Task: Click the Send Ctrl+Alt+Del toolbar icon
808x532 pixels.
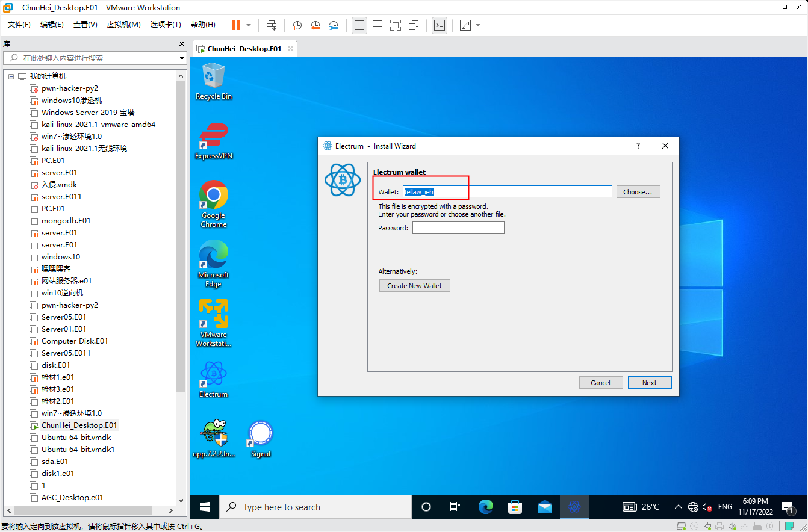Action: [x=272, y=25]
